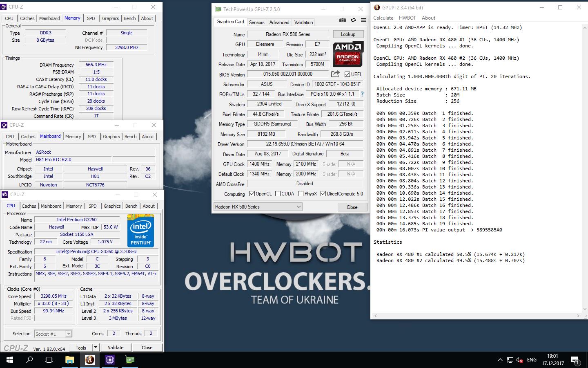The image size is (588, 368).
Task: Click the PI value output line 5895585A0
Action: pos(439,230)
